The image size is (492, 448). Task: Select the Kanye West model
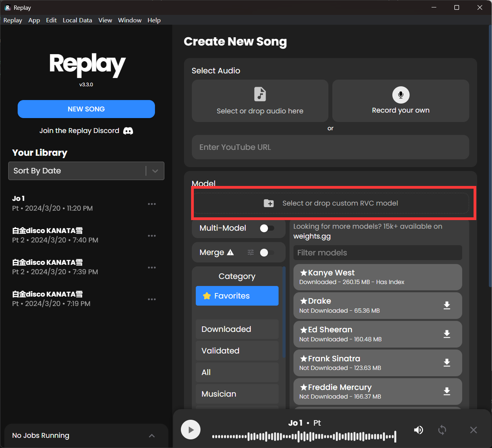(378, 277)
